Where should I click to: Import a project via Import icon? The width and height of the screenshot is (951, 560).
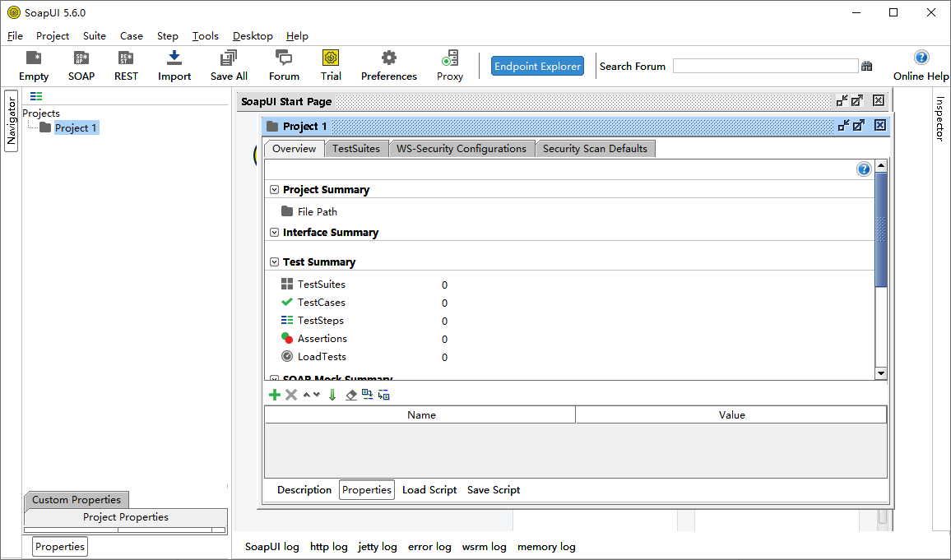tap(174, 66)
